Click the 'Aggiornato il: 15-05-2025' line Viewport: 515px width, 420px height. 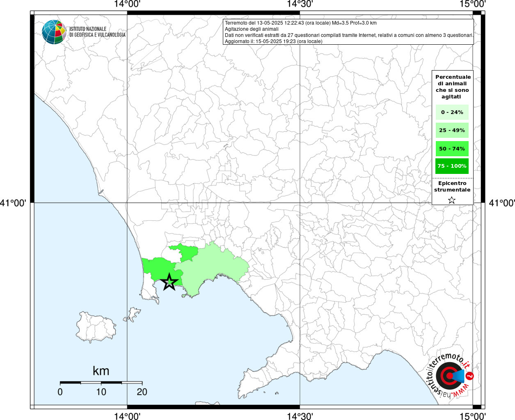[274, 41]
